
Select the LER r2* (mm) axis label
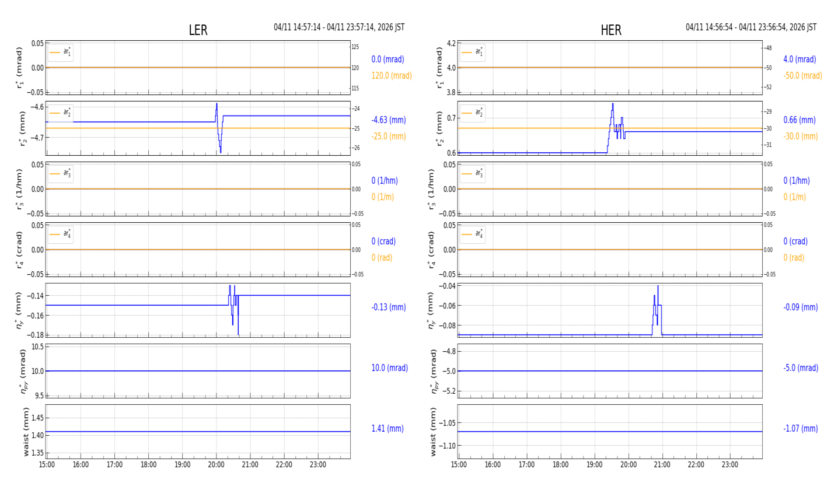[24, 128]
